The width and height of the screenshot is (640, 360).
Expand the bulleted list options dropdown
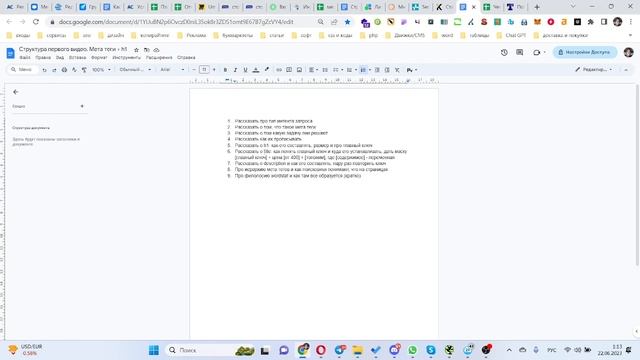tap(356, 70)
